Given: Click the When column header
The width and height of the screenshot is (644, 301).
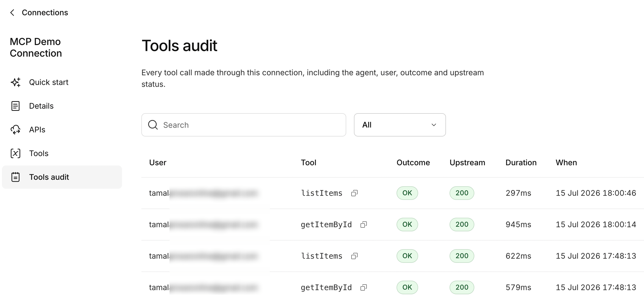Looking at the screenshot, I should click(x=566, y=163).
